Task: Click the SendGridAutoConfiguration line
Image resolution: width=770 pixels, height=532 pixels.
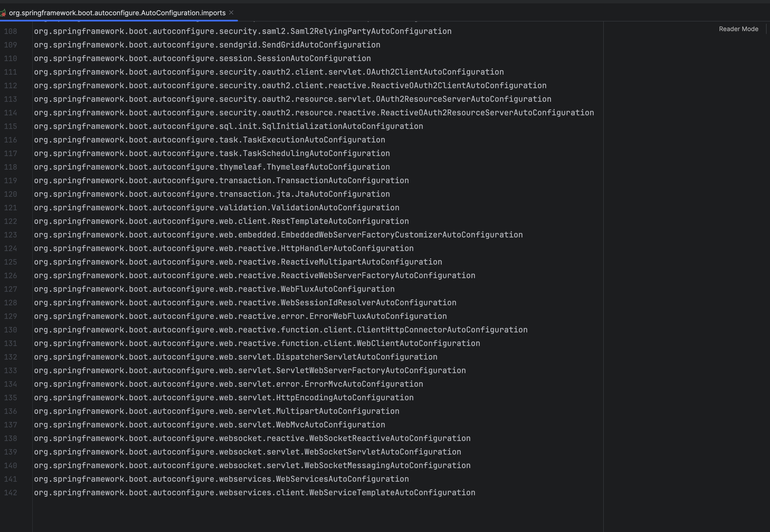Action: point(207,45)
